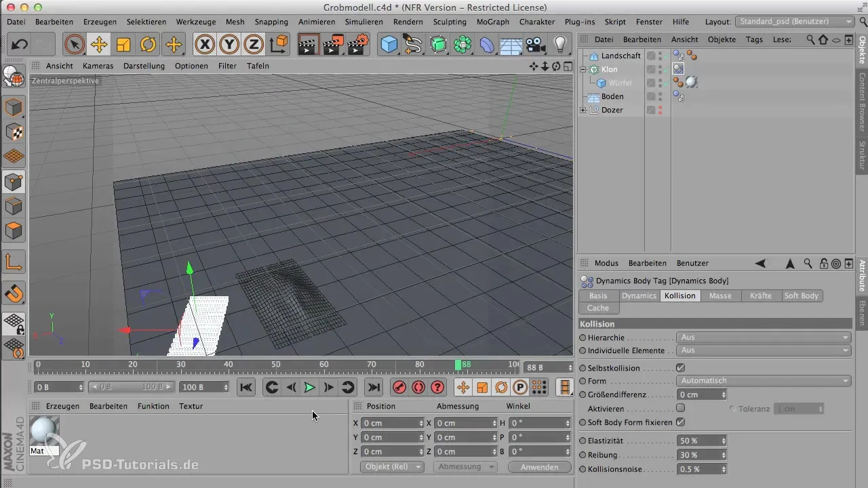Image resolution: width=868 pixels, height=488 pixels.
Task: Open the Cache tab button
Action: coord(598,308)
